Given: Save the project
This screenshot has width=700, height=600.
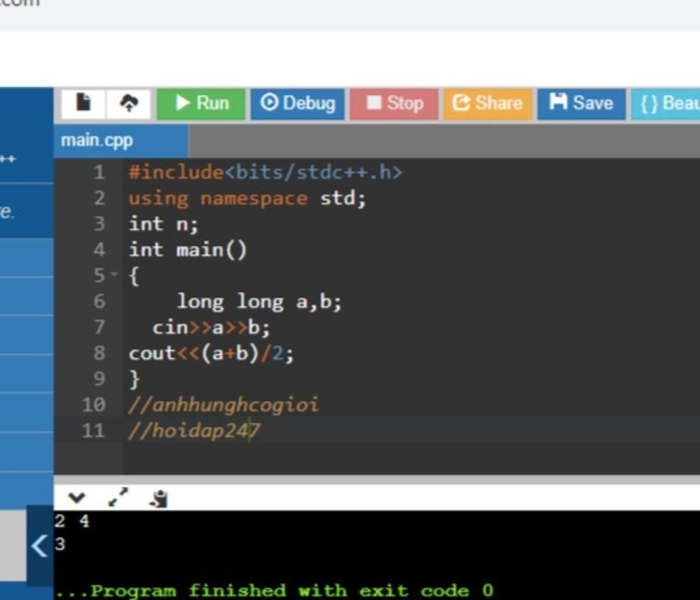Looking at the screenshot, I should click(581, 103).
